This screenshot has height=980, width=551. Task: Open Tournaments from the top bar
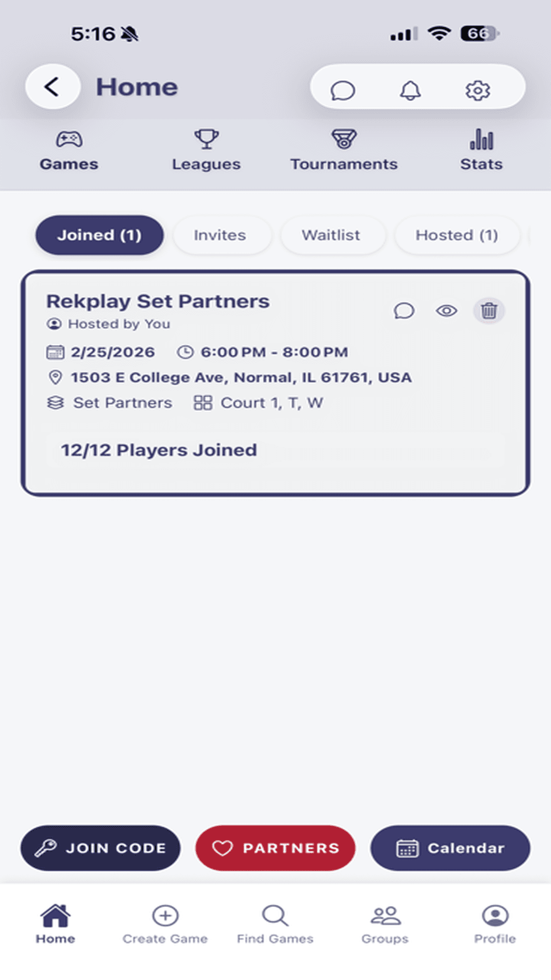tap(344, 151)
